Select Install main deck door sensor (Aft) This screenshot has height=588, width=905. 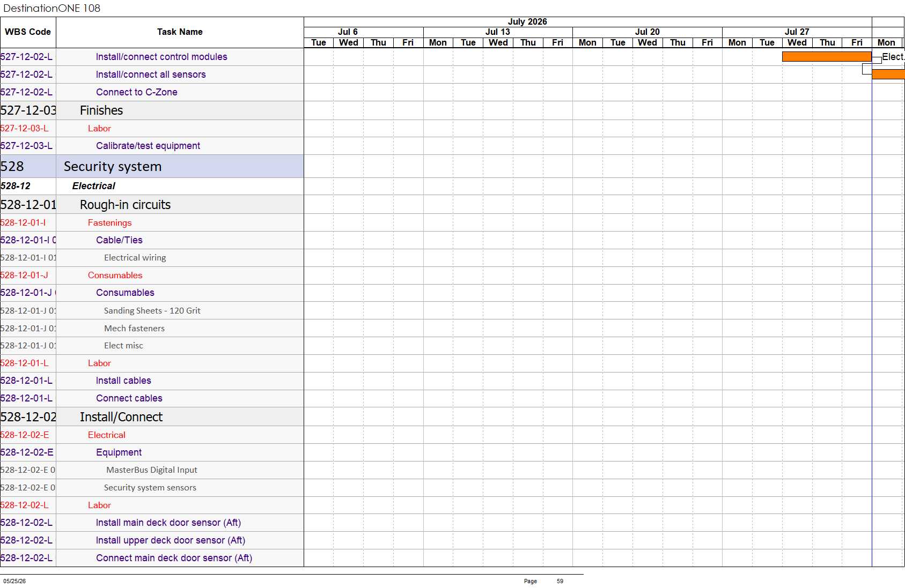coord(168,523)
